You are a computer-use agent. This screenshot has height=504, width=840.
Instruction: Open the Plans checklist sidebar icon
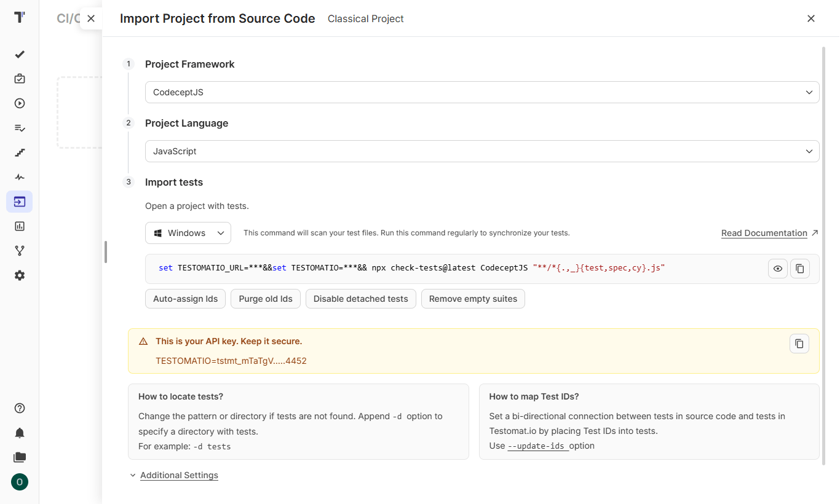(20, 128)
